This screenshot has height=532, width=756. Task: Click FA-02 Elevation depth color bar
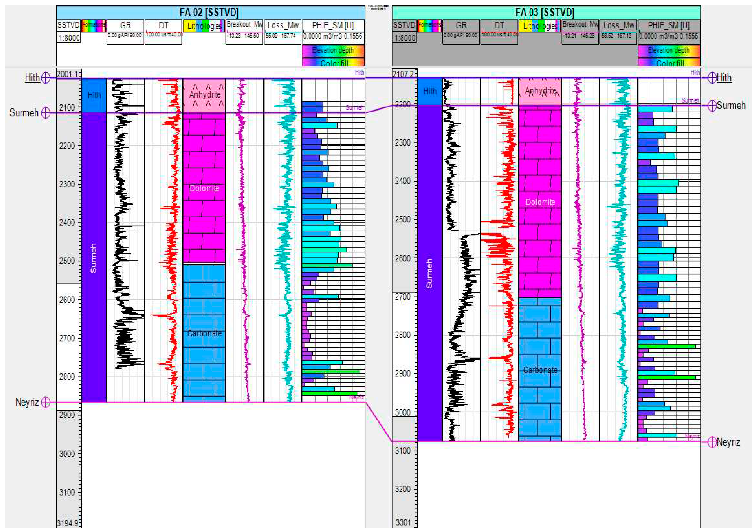333,50
